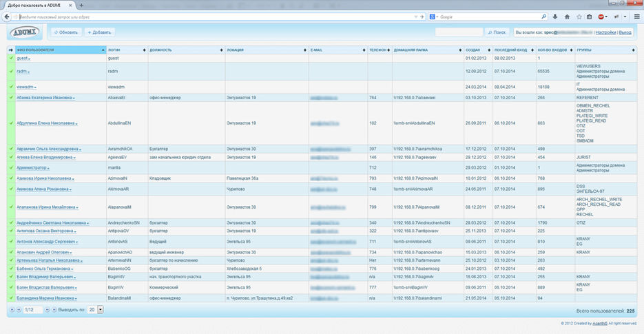Sort by the Локация column arrows
The height and width of the screenshot is (334, 644).
coord(304,50)
